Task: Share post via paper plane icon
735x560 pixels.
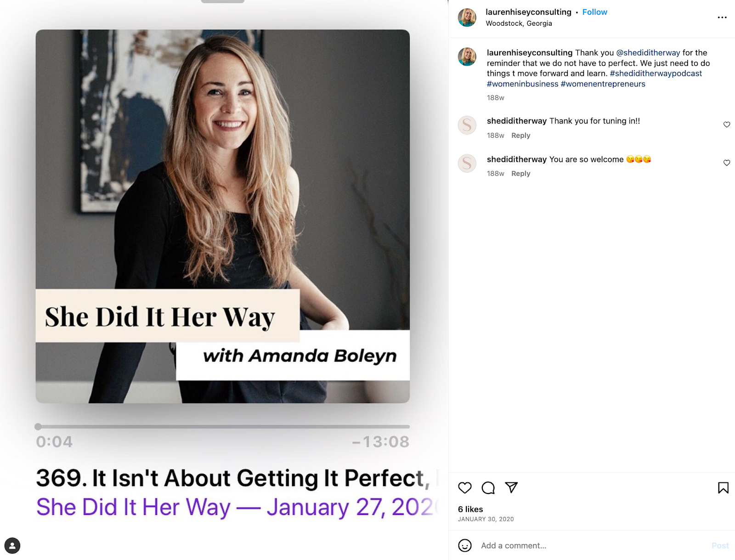Action: click(511, 487)
